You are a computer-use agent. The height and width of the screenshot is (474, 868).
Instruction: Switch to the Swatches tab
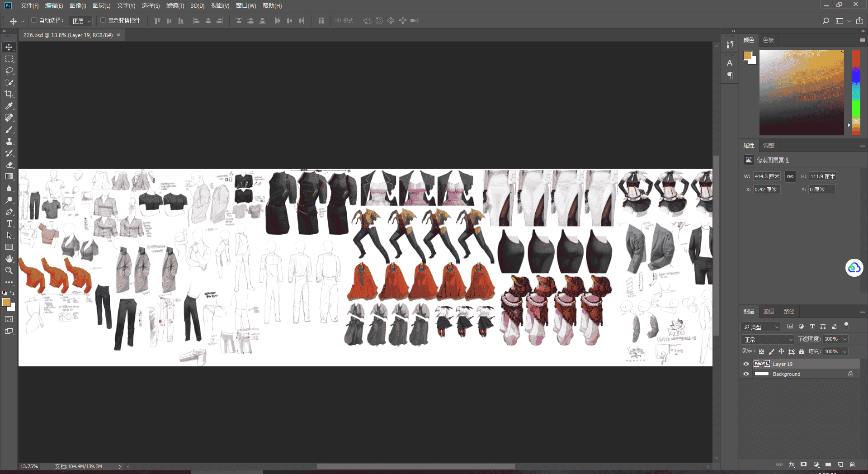pos(769,40)
